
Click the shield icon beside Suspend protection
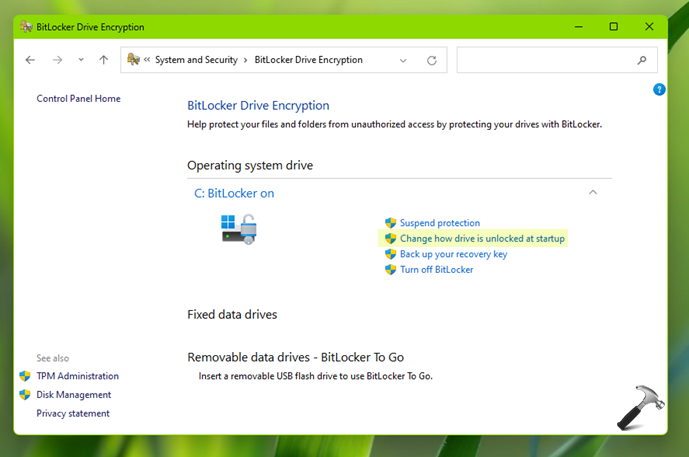click(391, 223)
